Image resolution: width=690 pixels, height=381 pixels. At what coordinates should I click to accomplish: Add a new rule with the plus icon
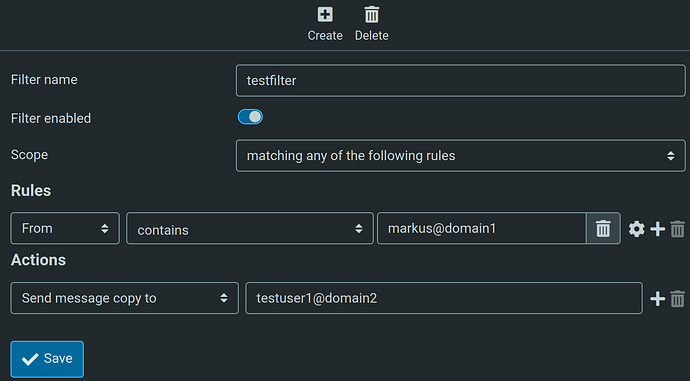657,229
